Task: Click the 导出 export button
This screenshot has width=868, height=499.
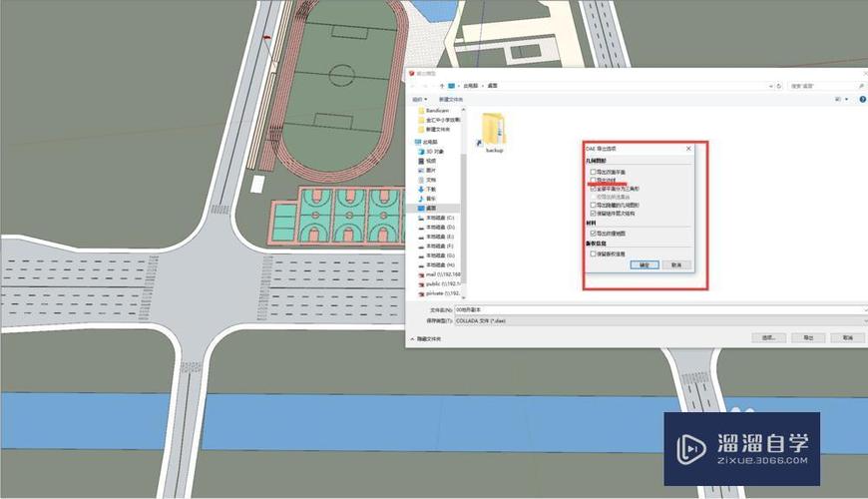Action: tap(808, 337)
